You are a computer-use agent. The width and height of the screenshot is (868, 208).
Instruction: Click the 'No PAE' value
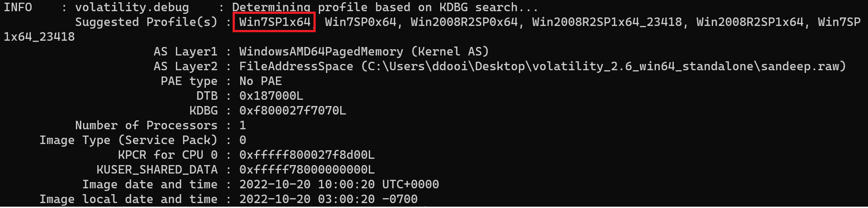point(261,81)
